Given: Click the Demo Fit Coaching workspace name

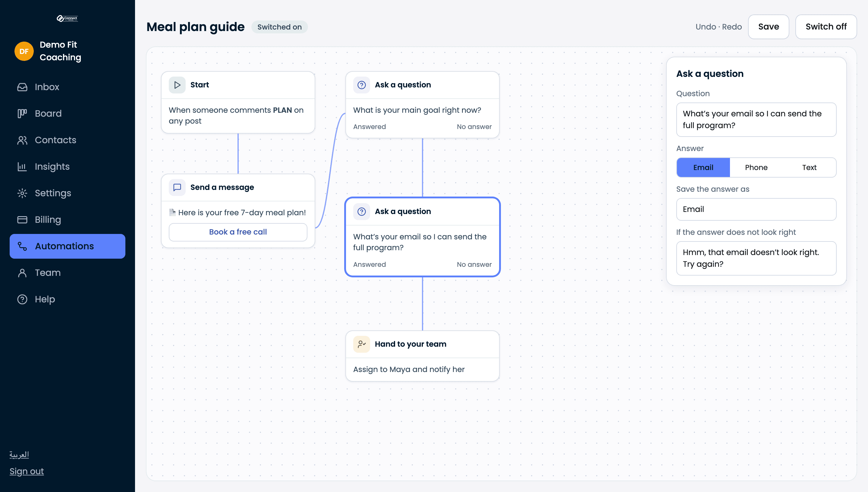Looking at the screenshot, I should [x=60, y=51].
